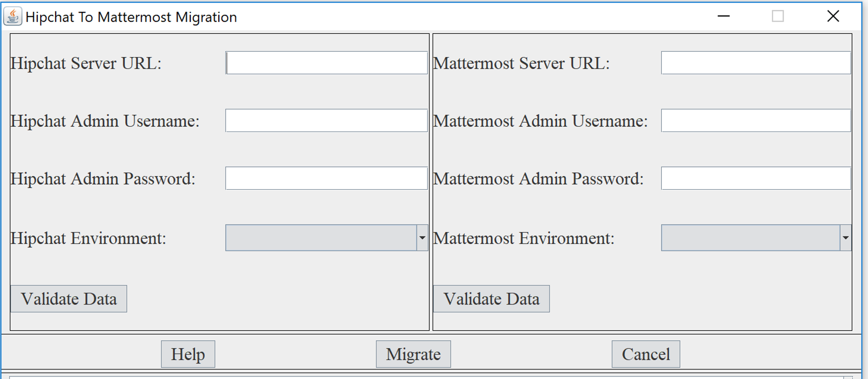868x379 pixels.
Task: Click Validate Data under Mattermost settings
Action: coord(491,299)
